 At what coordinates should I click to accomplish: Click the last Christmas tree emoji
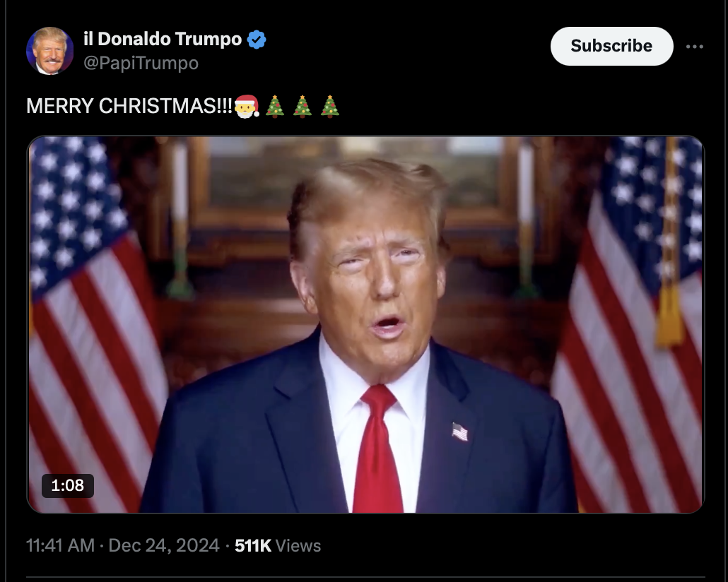(330, 106)
